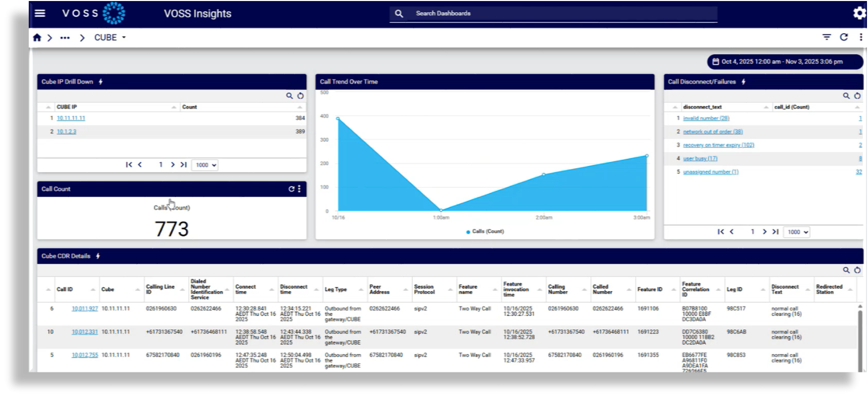Screen dimensions: 868x398
Task: Open CUBE IP 10.11.11.11 link
Action: click(71, 118)
